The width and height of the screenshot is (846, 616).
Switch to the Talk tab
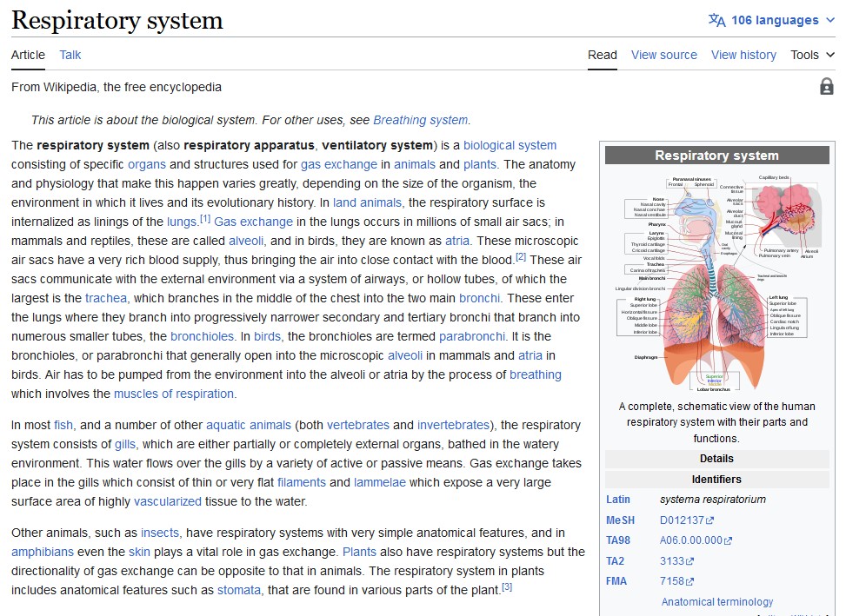click(x=70, y=55)
